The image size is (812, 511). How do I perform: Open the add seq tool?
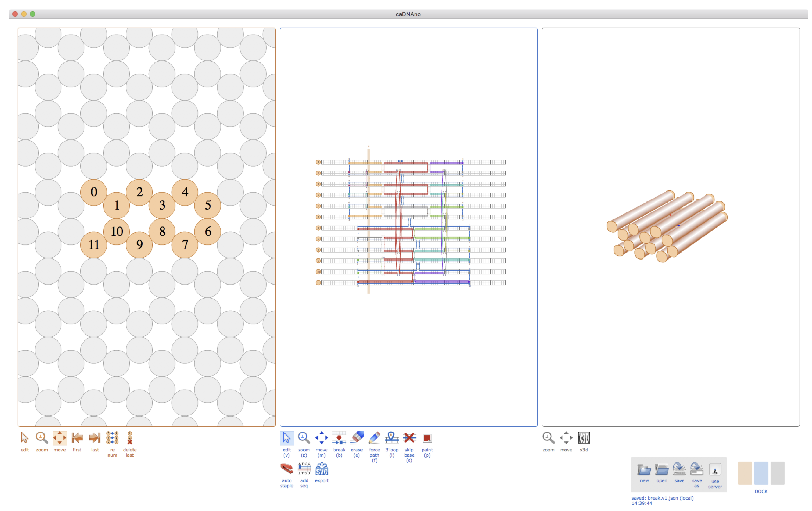tap(304, 469)
